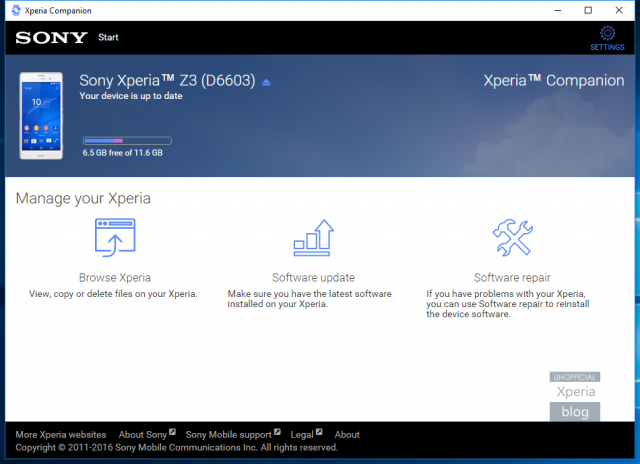Open the Settings gear icon
This screenshot has width=640, height=464.
(x=607, y=33)
